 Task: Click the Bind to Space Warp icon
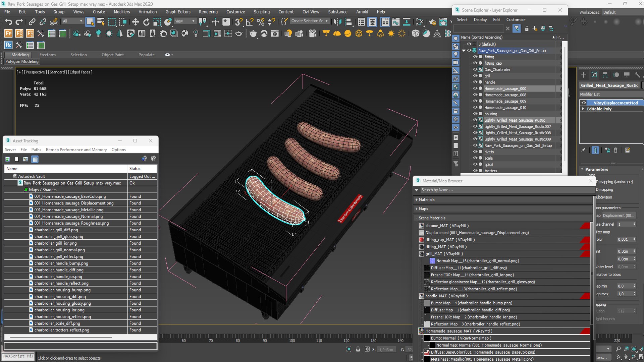click(54, 22)
